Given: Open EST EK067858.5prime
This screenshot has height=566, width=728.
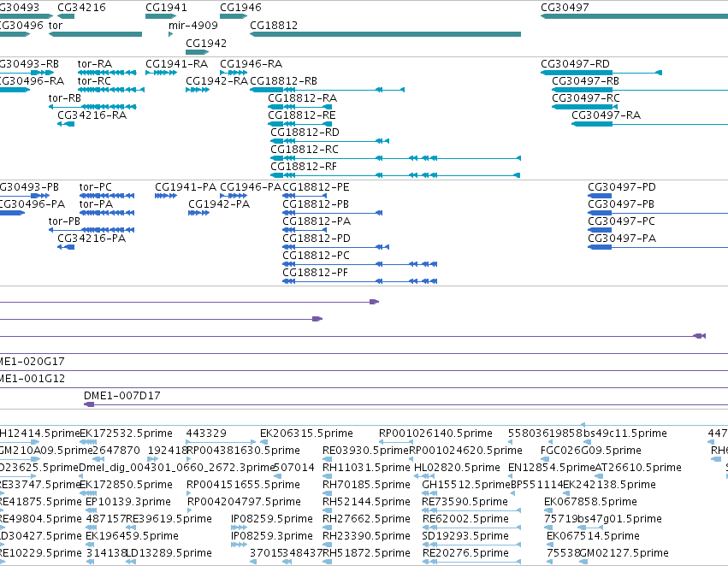Looking at the screenshot, I should [x=548, y=510].
